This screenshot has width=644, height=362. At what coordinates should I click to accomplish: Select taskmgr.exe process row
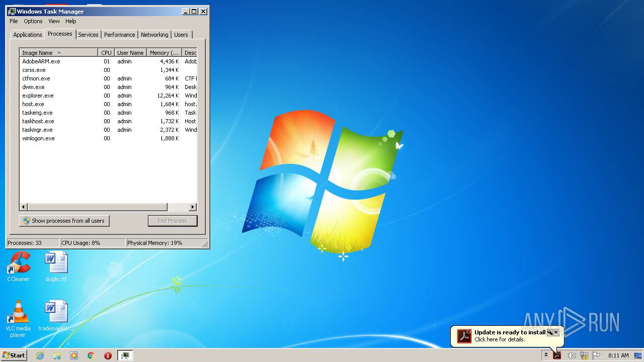(108, 130)
